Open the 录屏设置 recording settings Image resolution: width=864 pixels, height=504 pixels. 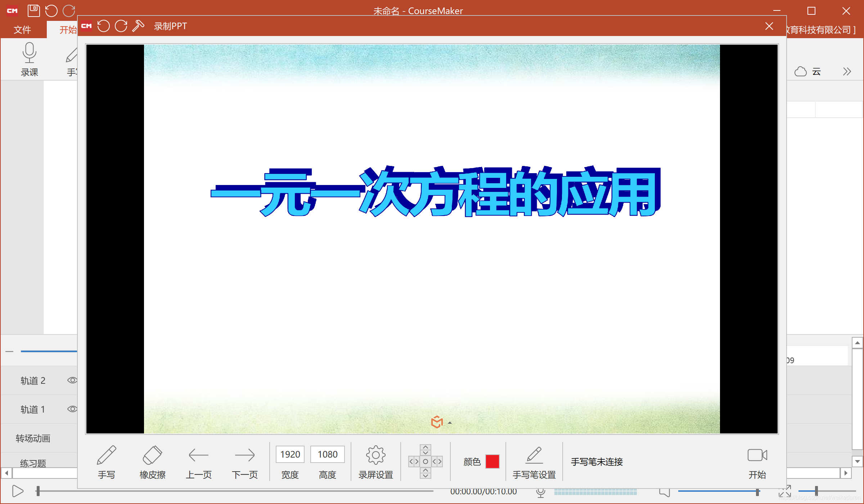(375, 462)
